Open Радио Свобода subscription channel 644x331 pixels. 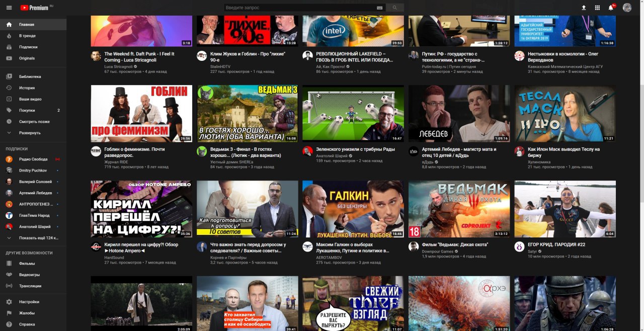coord(33,159)
